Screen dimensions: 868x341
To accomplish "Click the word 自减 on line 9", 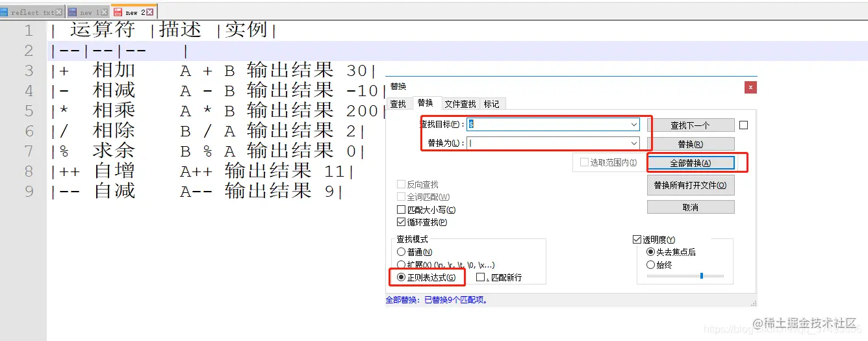I will point(114,191).
